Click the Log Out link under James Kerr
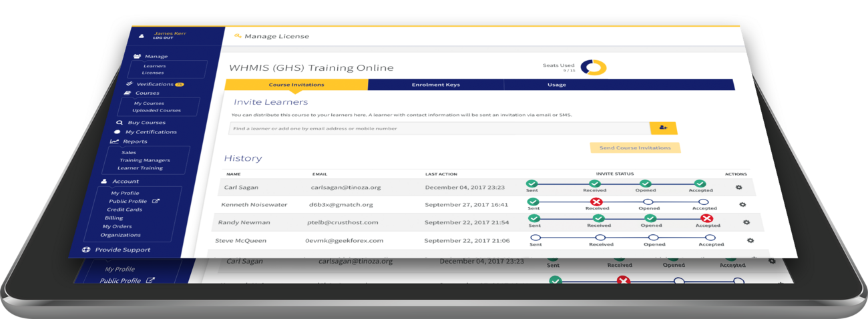The height and width of the screenshot is (319, 868). 163,38
